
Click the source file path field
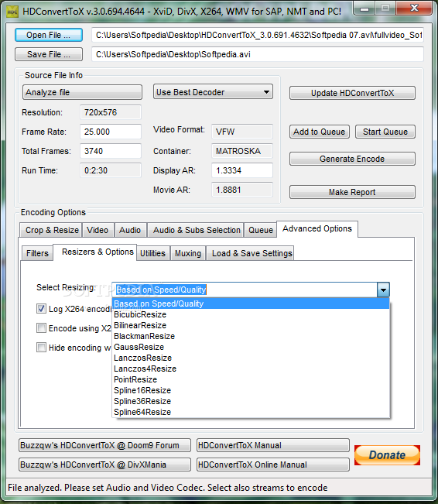click(x=258, y=35)
